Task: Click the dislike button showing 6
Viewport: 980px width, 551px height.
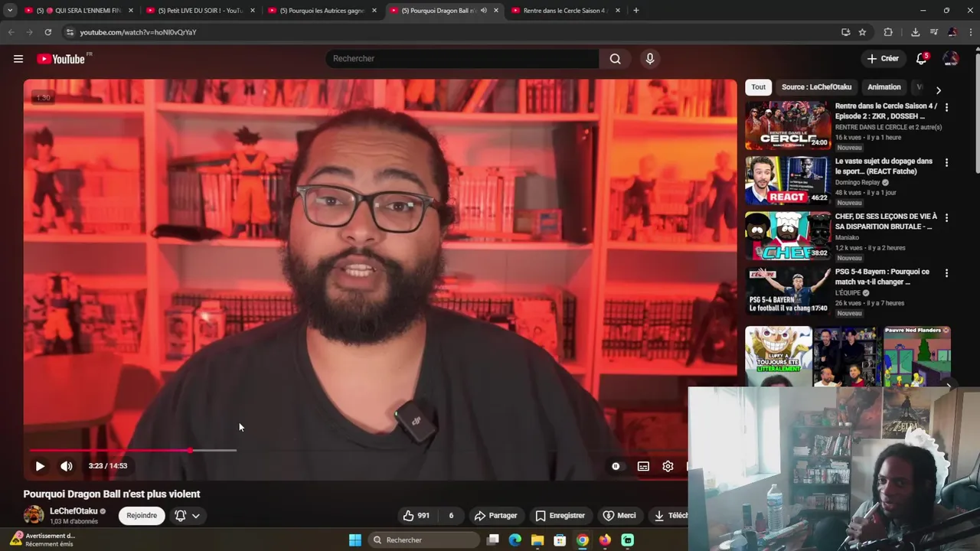Action: [x=451, y=516]
